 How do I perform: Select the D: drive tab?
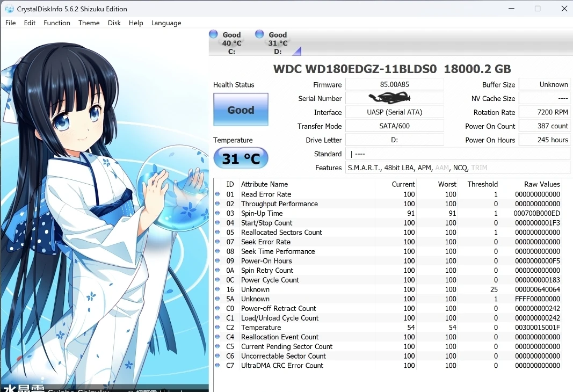(x=278, y=43)
